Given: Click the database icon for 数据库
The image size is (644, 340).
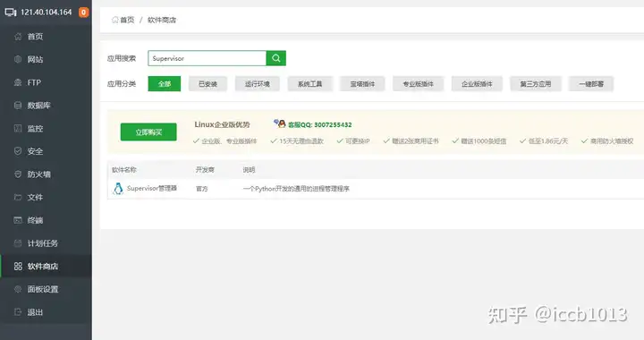Looking at the screenshot, I should 18,106.
